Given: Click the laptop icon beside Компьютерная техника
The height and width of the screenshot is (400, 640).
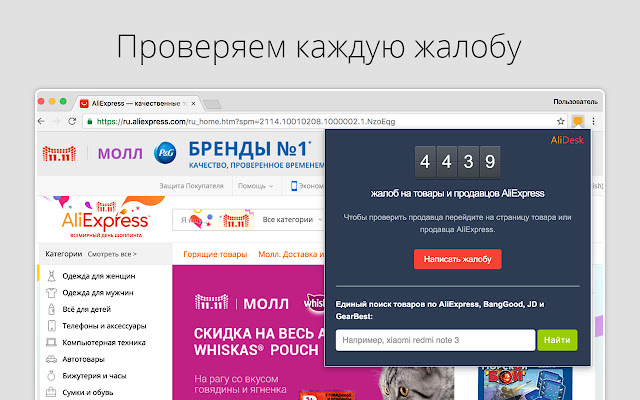Looking at the screenshot, I should pos(51,342).
